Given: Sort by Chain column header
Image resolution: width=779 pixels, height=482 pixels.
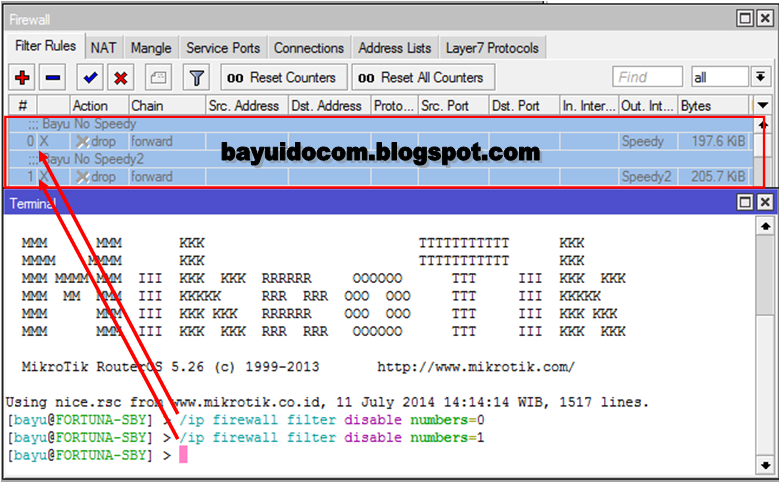Looking at the screenshot, I should pos(167,106).
